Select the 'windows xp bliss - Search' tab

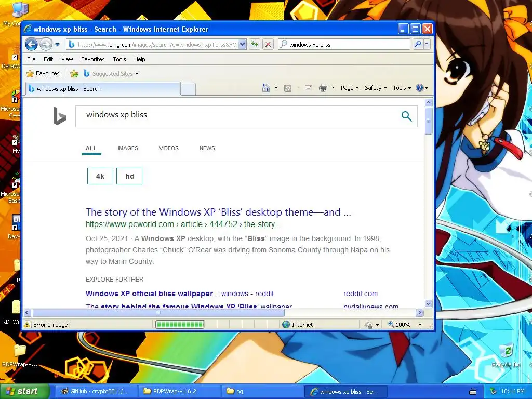pyautogui.click(x=102, y=89)
